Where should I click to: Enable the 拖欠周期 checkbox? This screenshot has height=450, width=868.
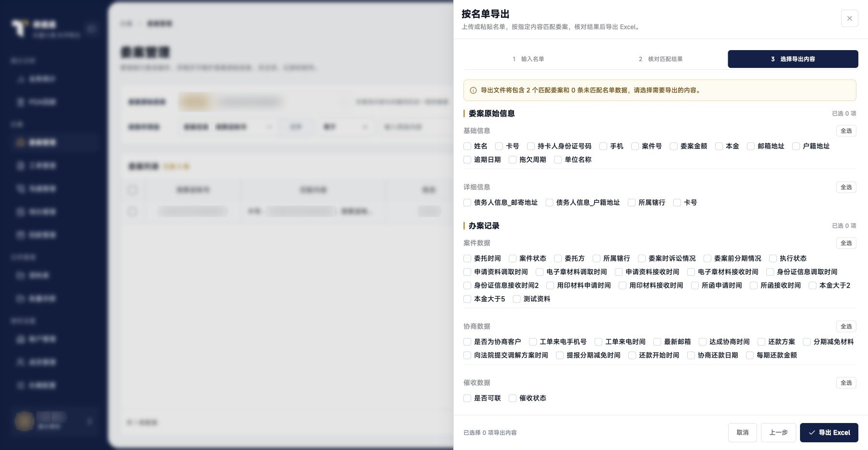(513, 159)
